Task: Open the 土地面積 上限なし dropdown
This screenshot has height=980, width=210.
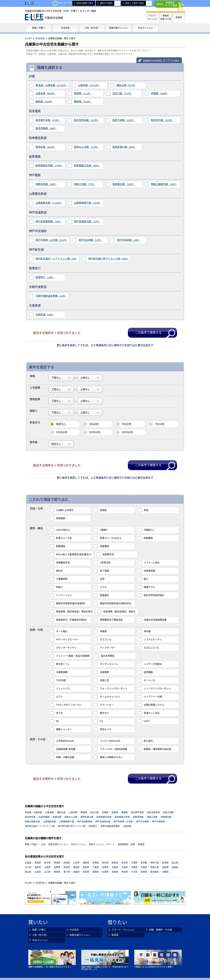Action: click(x=90, y=389)
